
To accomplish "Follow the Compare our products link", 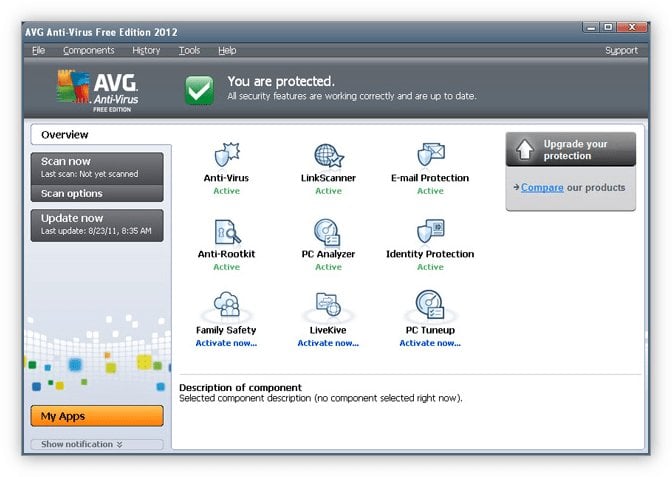I will 542,187.
